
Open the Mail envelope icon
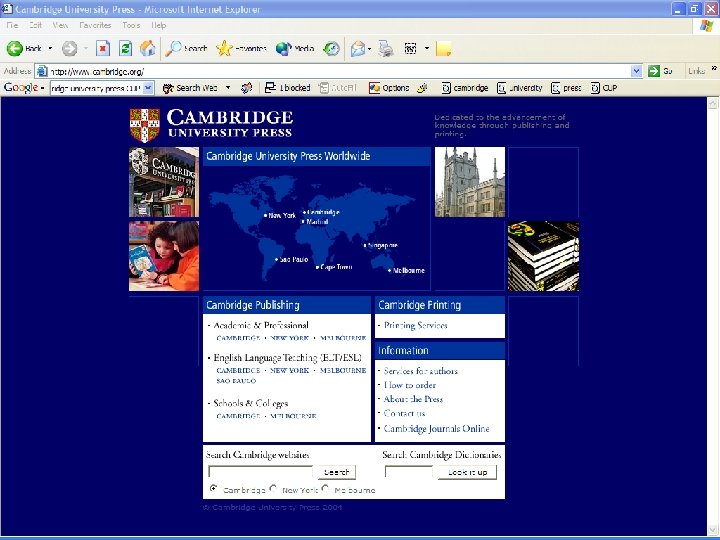click(x=357, y=48)
